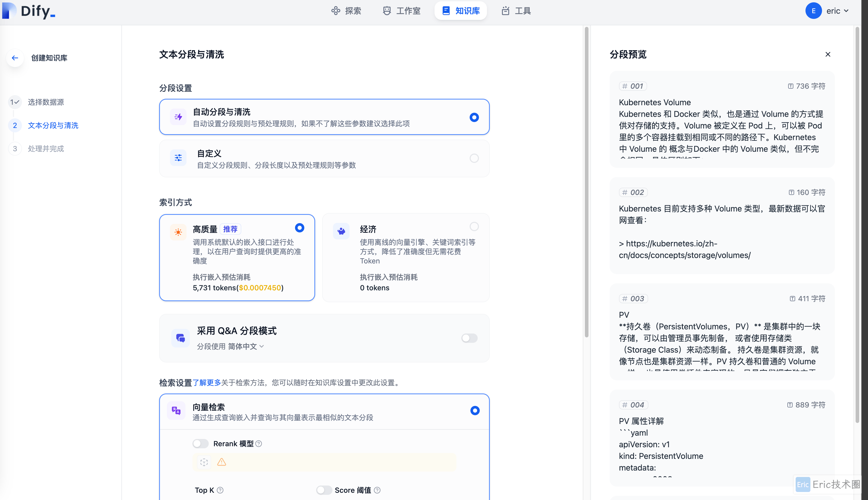Click the 工作室 robot icon

(387, 11)
